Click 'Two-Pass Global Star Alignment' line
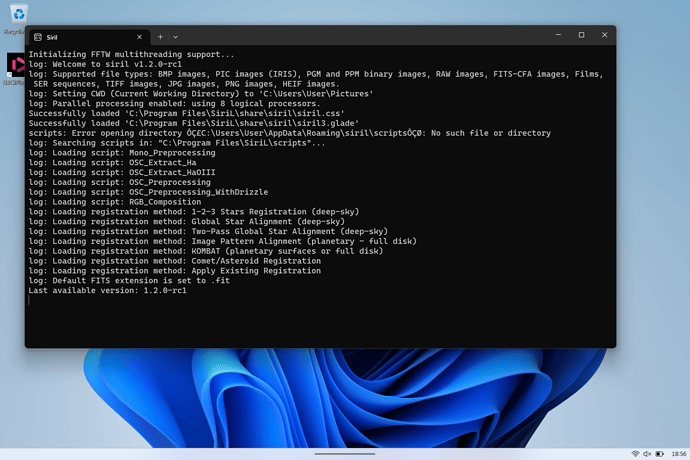This screenshot has width=690, height=460. 208,232
